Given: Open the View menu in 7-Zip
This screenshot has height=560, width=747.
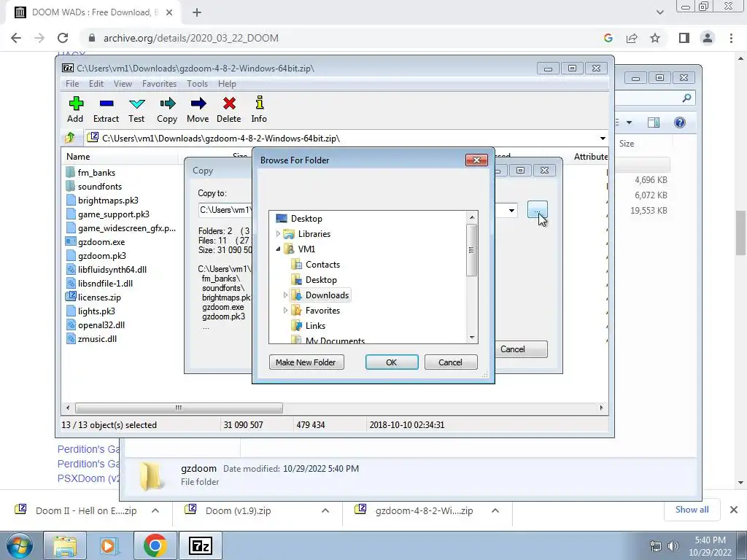Looking at the screenshot, I should coord(123,84).
